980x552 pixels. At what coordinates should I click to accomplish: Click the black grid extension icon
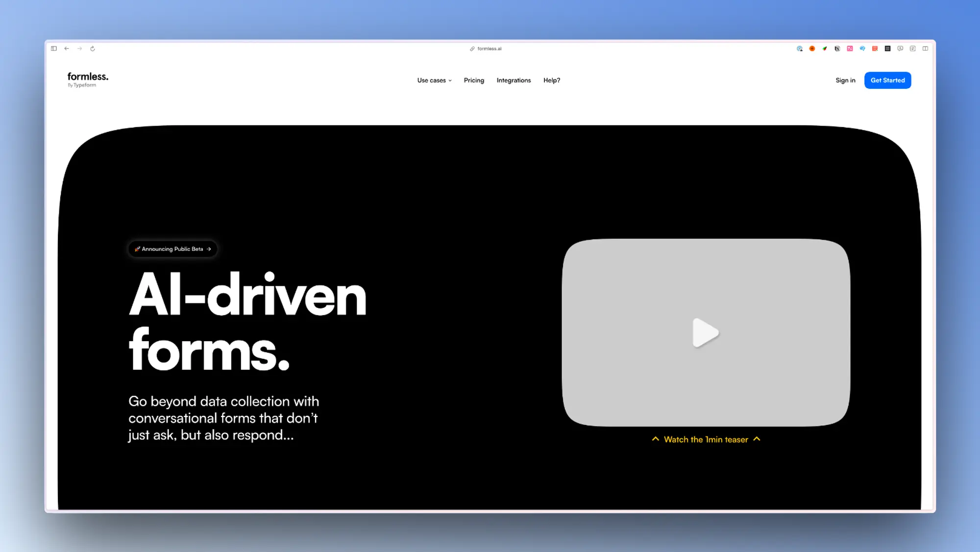pos(887,49)
